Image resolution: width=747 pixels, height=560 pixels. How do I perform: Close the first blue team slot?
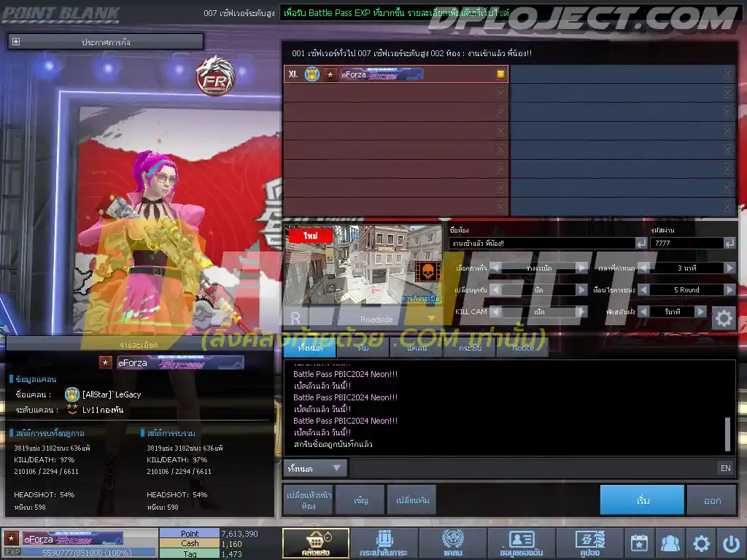[727, 74]
